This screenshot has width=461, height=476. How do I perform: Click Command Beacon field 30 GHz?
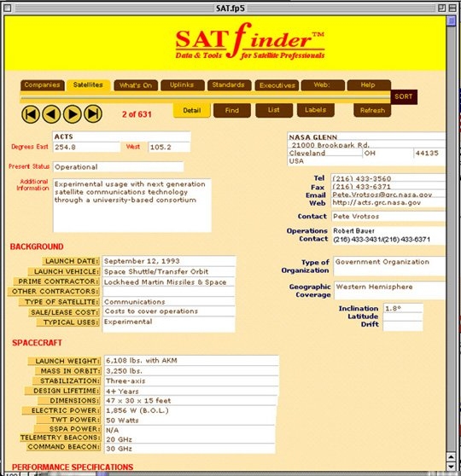click(x=190, y=449)
